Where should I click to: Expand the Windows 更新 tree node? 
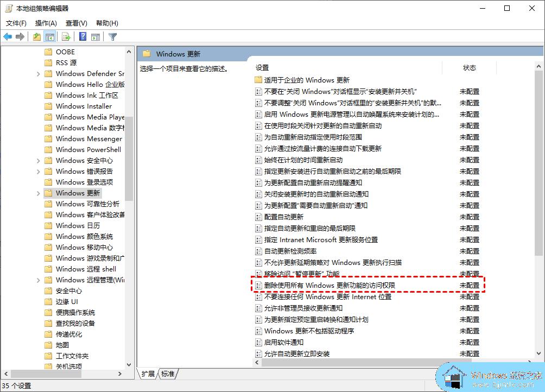click(38, 193)
